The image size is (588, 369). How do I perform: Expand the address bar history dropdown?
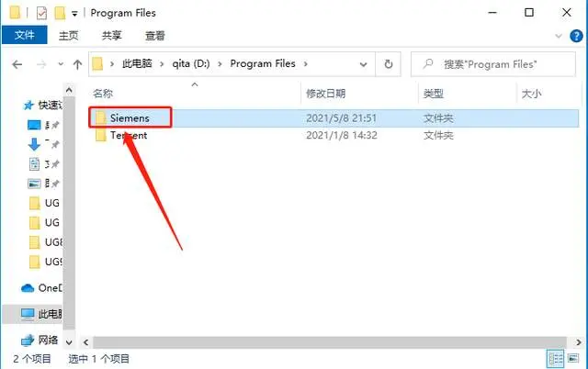click(363, 64)
